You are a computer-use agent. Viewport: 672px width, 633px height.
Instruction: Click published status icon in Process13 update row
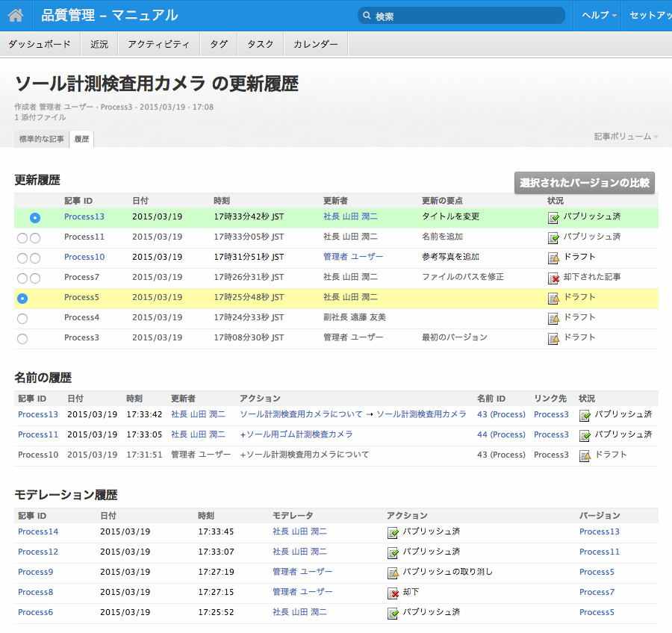point(553,218)
